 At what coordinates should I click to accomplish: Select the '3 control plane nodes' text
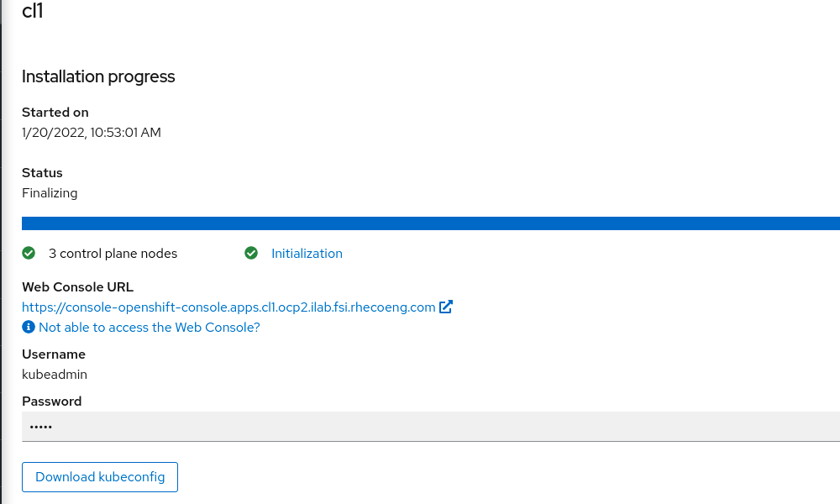pos(113,254)
